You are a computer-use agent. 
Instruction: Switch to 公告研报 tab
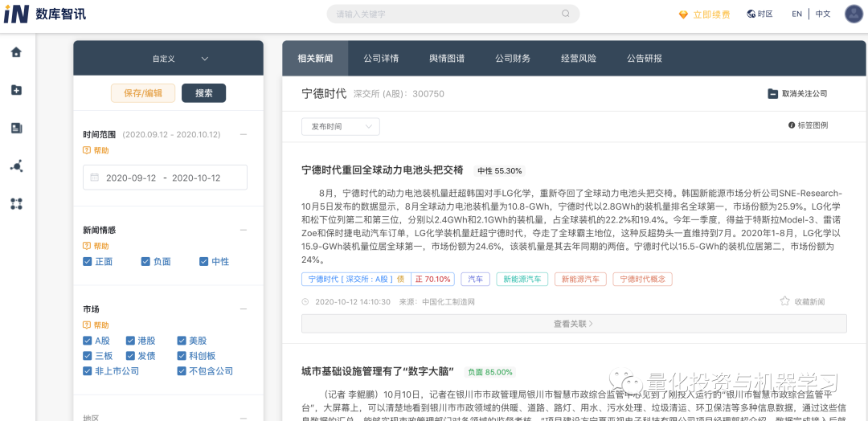tap(645, 58)
